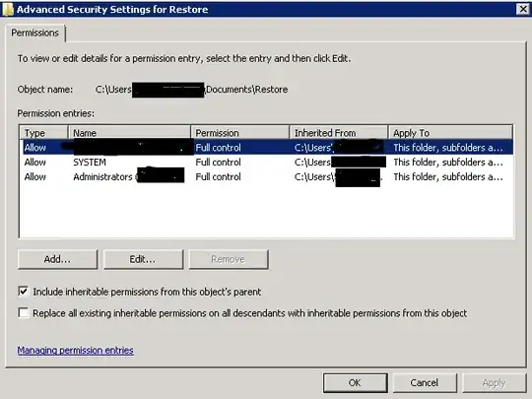
Task: Open the Managing permission entries link
Action: [75, 350]
